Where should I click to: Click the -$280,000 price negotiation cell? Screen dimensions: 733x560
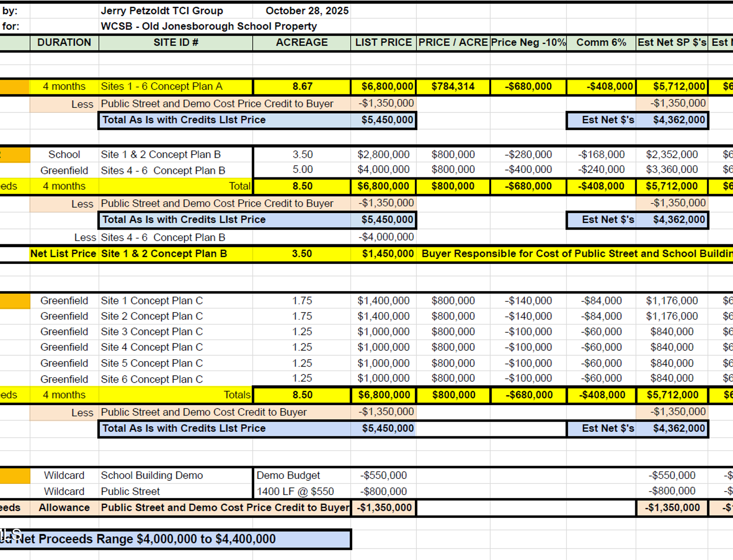click(528, 154)
